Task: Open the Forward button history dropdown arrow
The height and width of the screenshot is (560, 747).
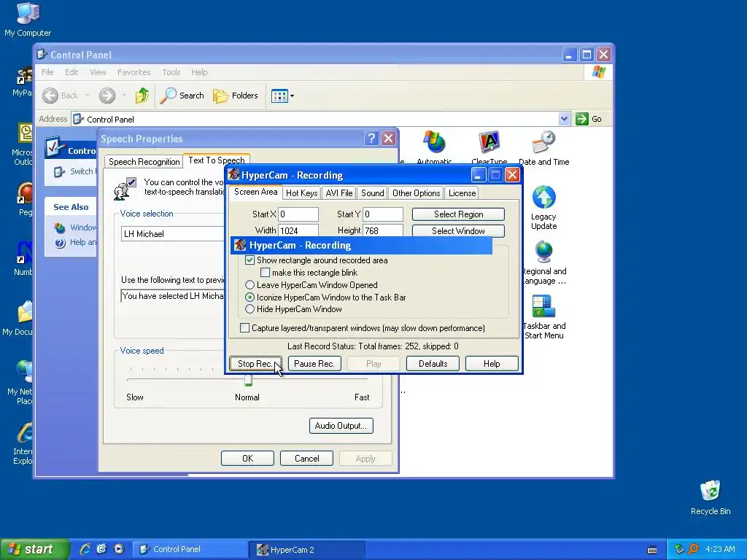Action: [124, 96]
